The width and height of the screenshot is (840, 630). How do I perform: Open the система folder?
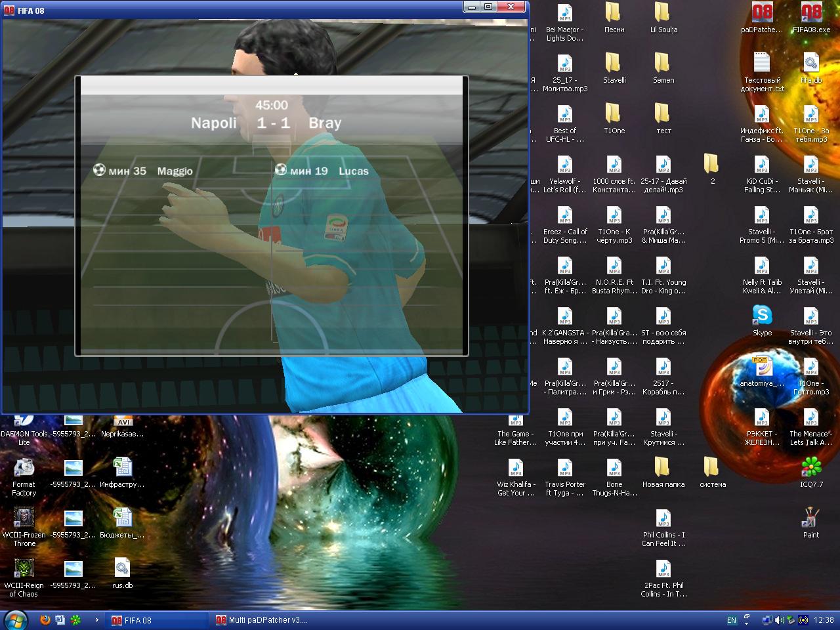tap(713, 472)
